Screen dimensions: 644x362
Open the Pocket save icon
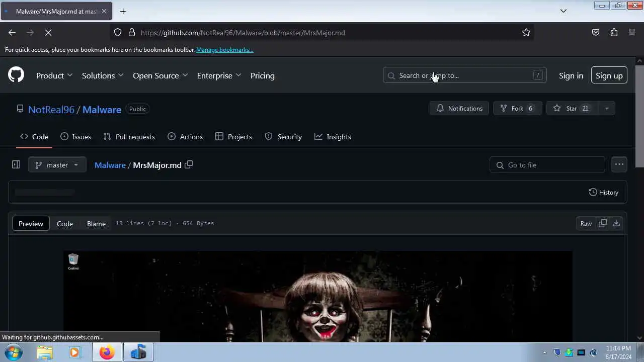tap(596, 33)
